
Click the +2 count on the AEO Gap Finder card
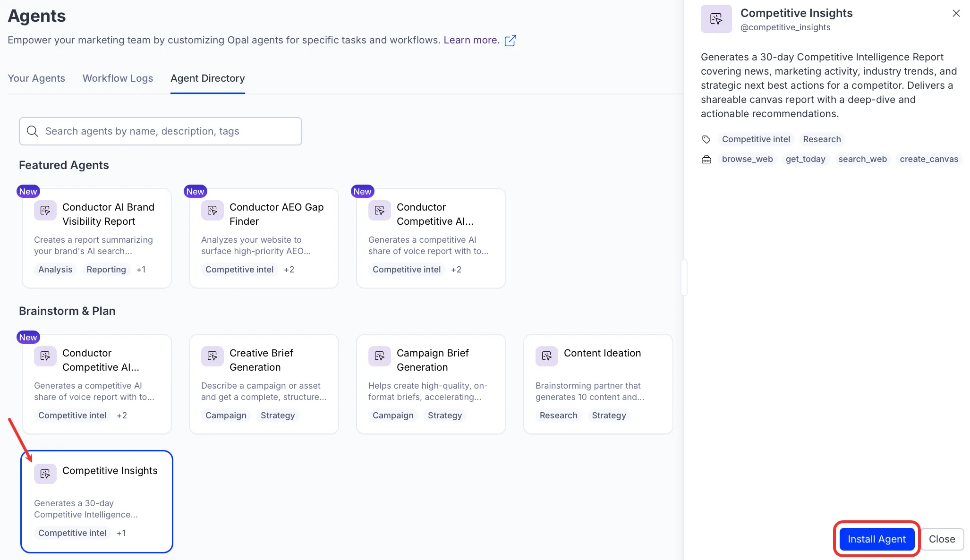[x=289, y=270]
